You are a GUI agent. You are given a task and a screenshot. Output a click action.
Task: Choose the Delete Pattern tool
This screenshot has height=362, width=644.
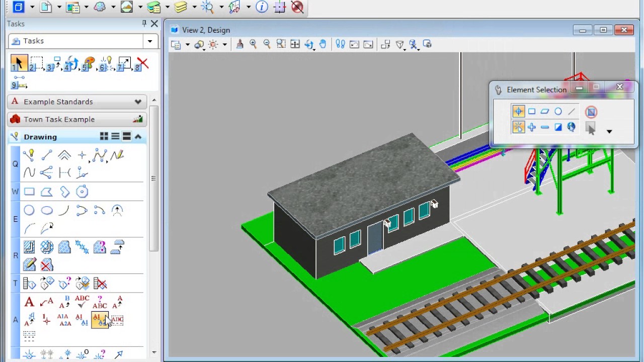pos(47,265)
